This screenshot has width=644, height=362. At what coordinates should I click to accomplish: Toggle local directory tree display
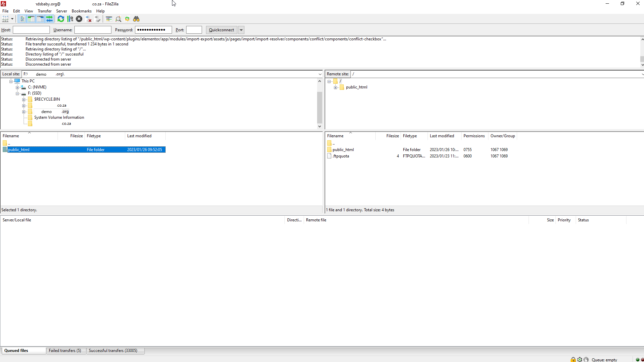[x=31, y=19]
